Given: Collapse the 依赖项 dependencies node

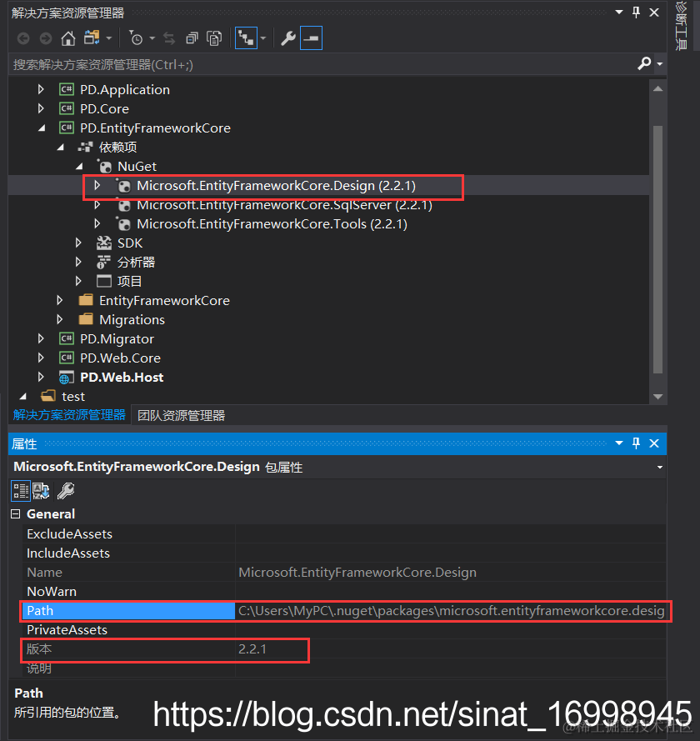Looking at the screenshot, I should point(61,148).
